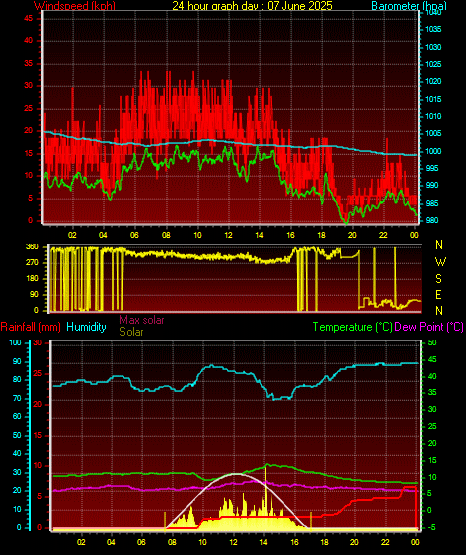Click the Humidity legend label
This screenshot has height=555, width=466.
(x=86, y=327)
